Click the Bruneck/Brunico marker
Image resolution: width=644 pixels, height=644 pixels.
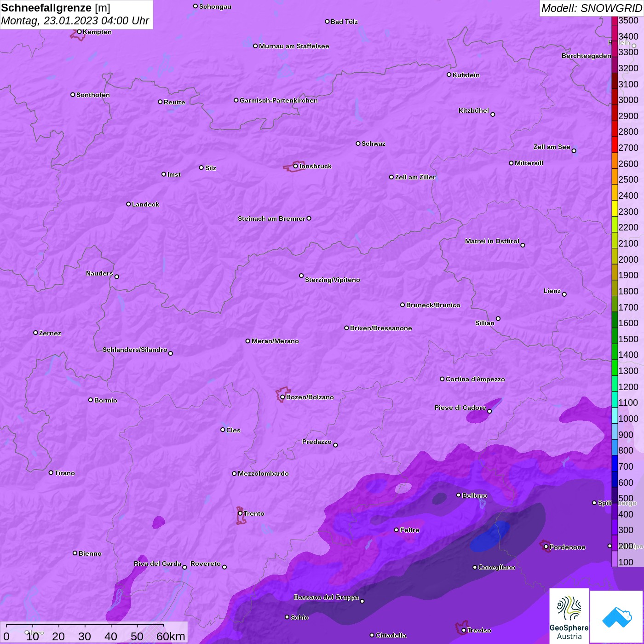(x=402, y=305)
